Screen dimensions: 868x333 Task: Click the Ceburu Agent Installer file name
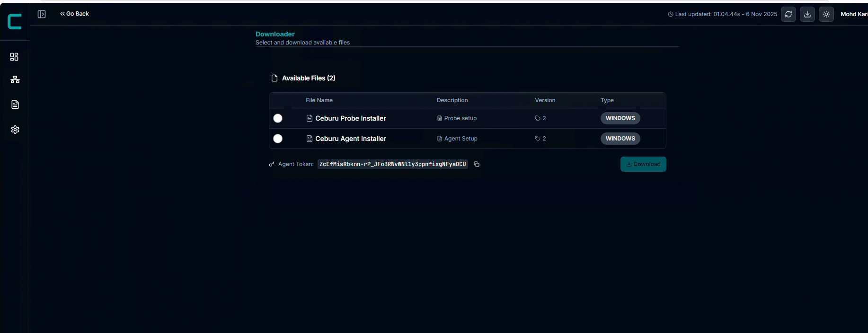point(351,139)
